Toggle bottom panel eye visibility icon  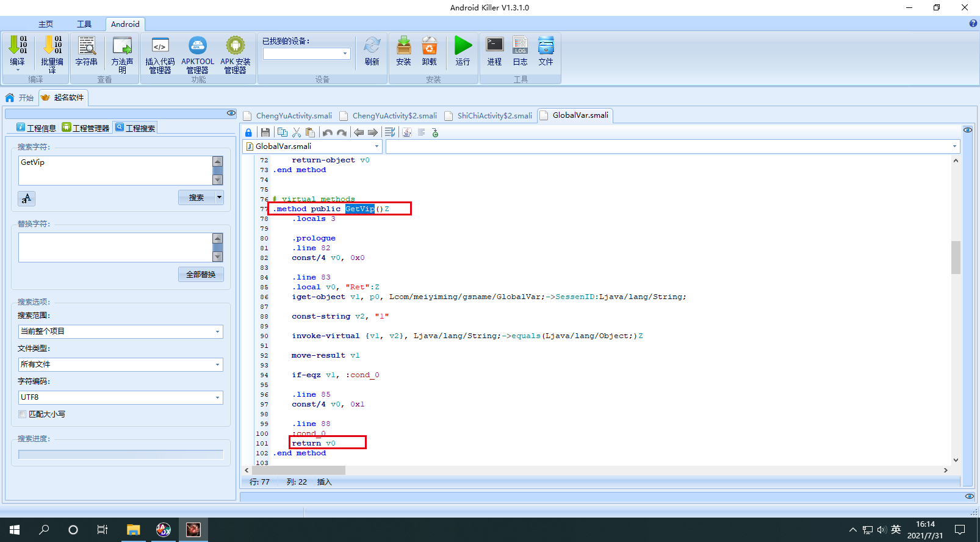(970, 496)
